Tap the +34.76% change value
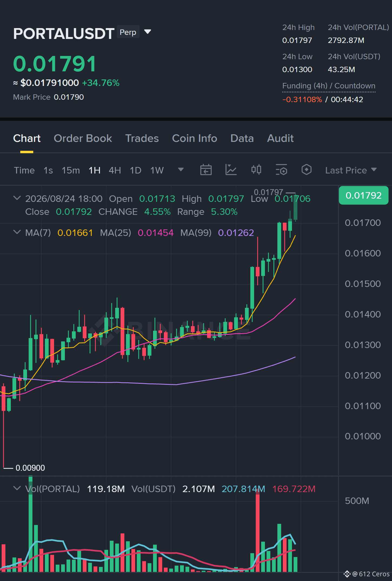 pos(101,83)
